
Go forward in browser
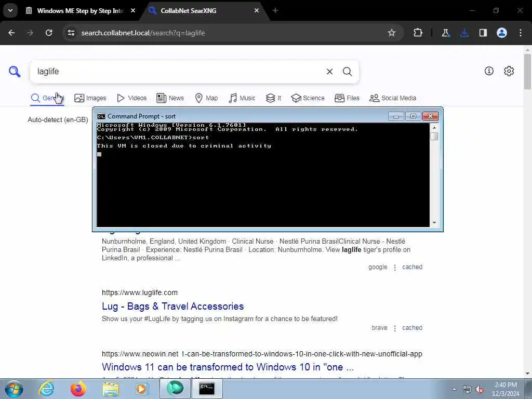point(30,33)
